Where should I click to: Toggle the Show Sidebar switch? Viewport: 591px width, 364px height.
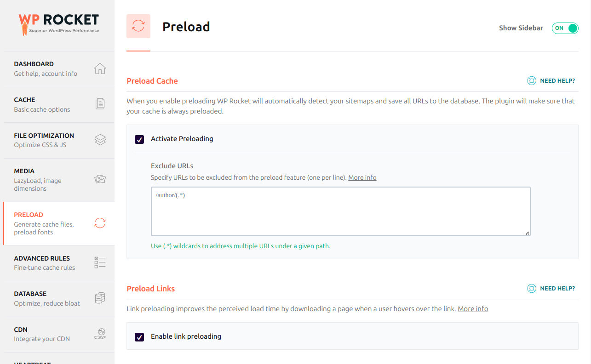(565, 28)
